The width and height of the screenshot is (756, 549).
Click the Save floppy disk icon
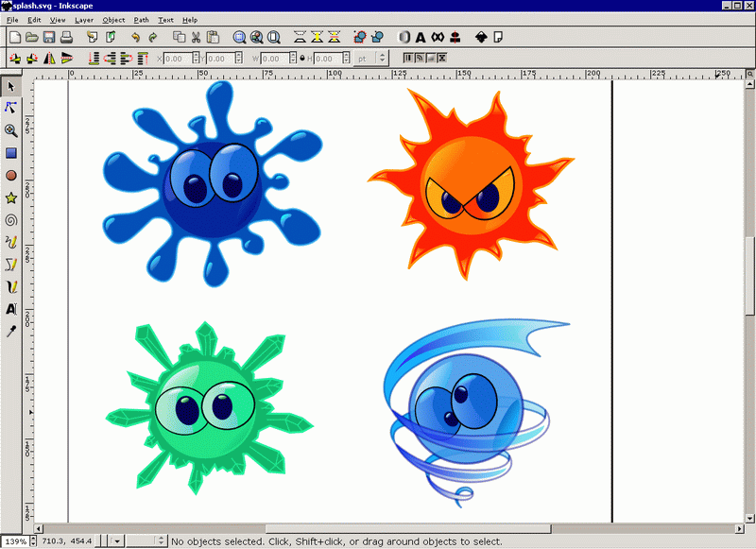pos(49,37)
